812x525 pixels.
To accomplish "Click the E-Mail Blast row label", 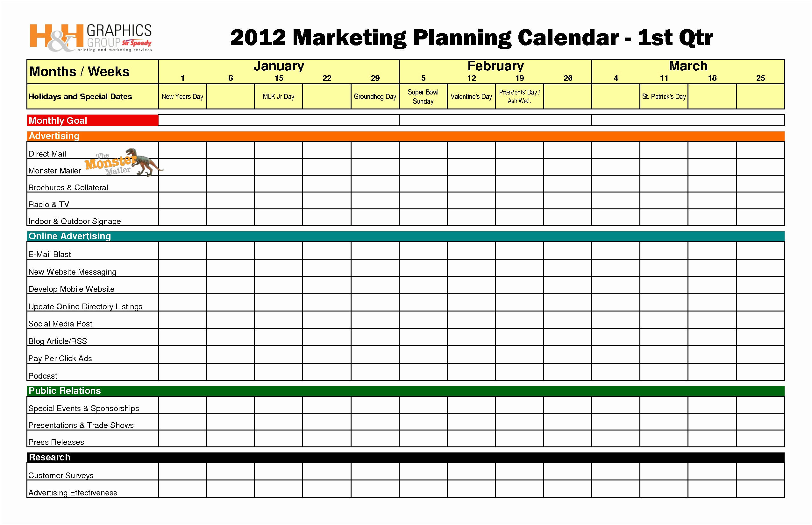I will (50, 254).
